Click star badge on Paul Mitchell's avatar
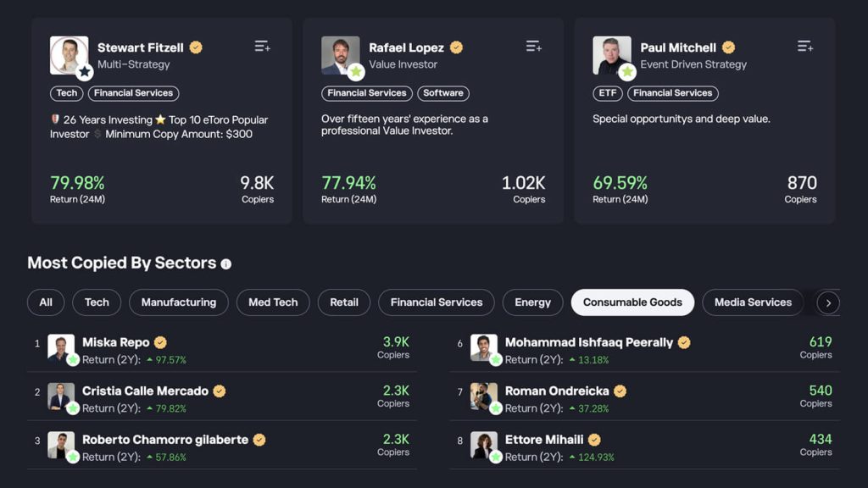Image resolution: width=868 pixels, height=488 pixels. click(x=627, y=72)
